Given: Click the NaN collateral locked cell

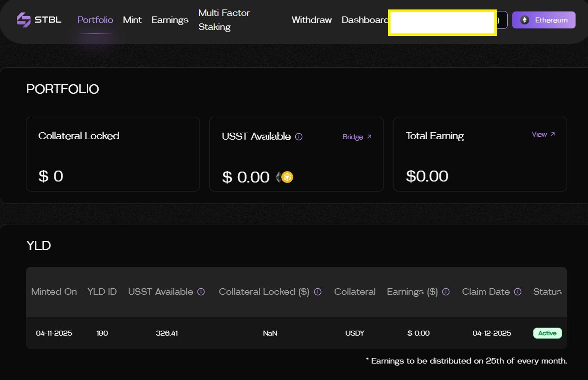Looking at the screenshot, I should [270, 333].
